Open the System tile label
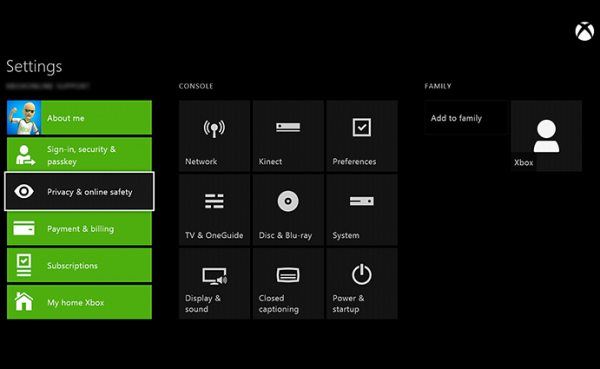The height and width of the screenshot is (369, 600). click(346, 235)
